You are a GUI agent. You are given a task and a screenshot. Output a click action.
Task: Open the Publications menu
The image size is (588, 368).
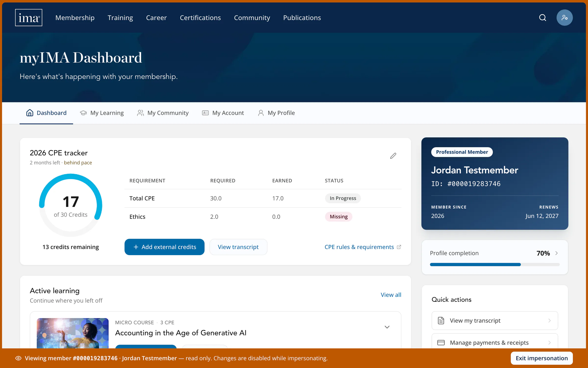(302, 18)
